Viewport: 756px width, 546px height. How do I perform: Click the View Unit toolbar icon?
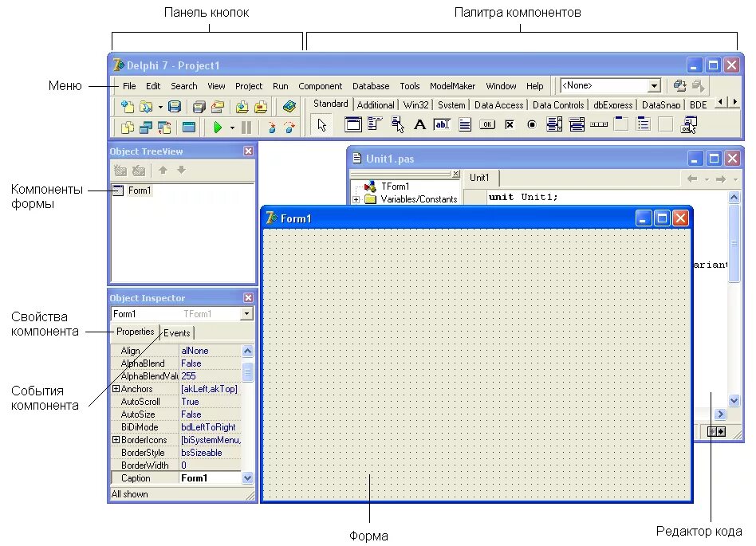click(128, 128)
